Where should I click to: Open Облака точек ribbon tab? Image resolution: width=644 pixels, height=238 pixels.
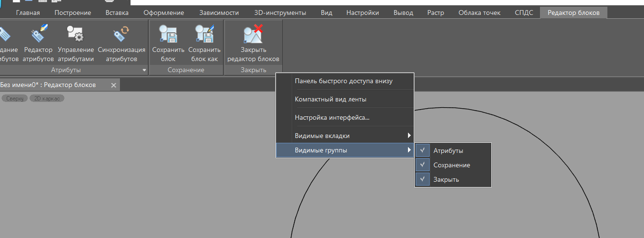(x=479, y=13)
